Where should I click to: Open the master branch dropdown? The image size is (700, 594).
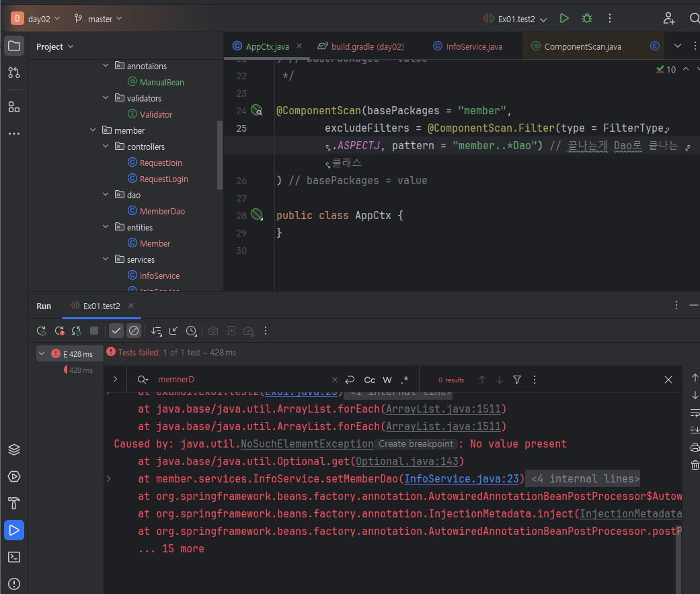pos(98,19)
